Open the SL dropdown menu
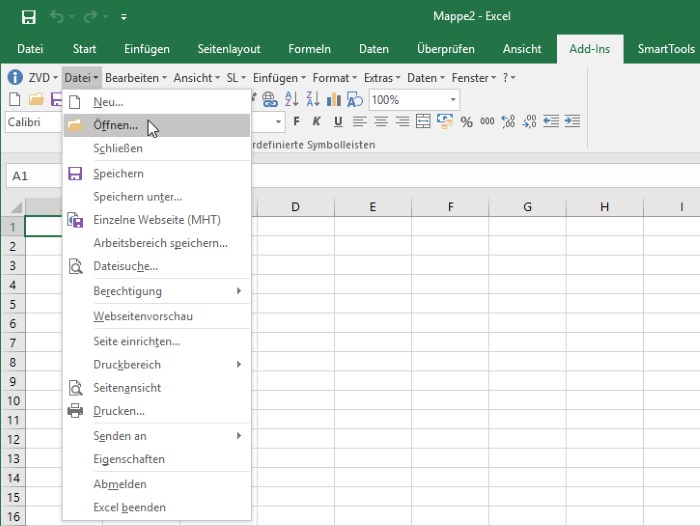 (x=236, y=78)
